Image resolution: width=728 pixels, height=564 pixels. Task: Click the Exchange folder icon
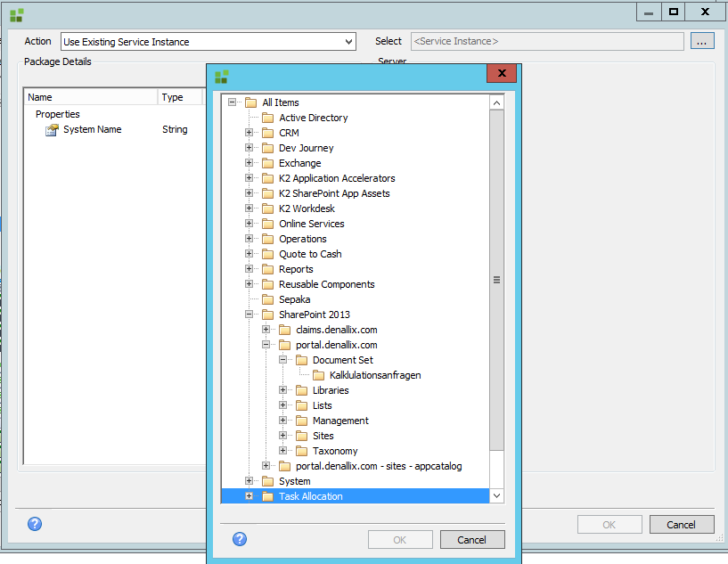coord(267,163)
